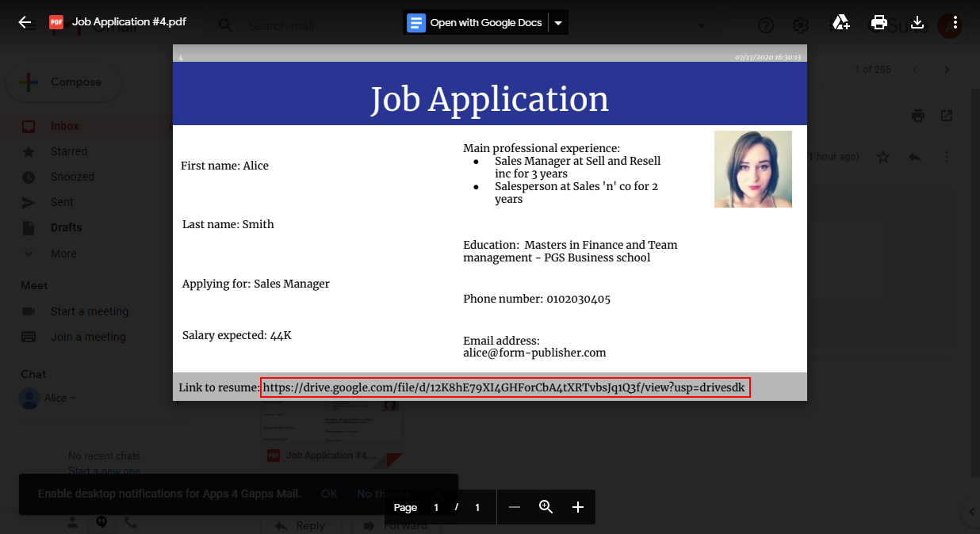Click the red PDF file icon in viewer header
Screen dimensions: 980x534
click(56, 22)
